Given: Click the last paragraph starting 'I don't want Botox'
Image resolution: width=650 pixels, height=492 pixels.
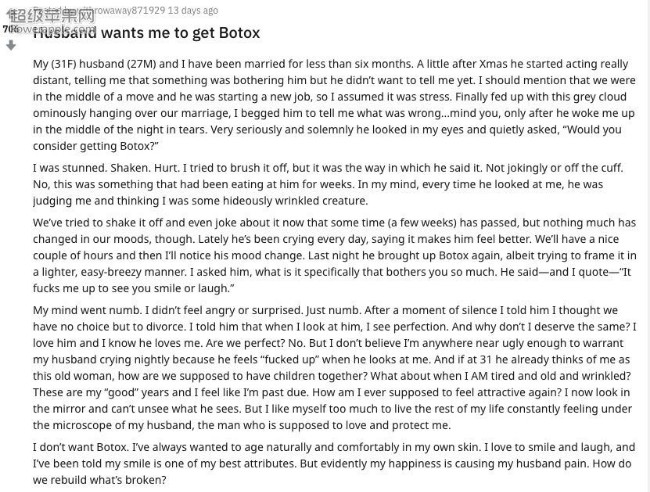Looking at the screenshot, I should pos(334,463).
